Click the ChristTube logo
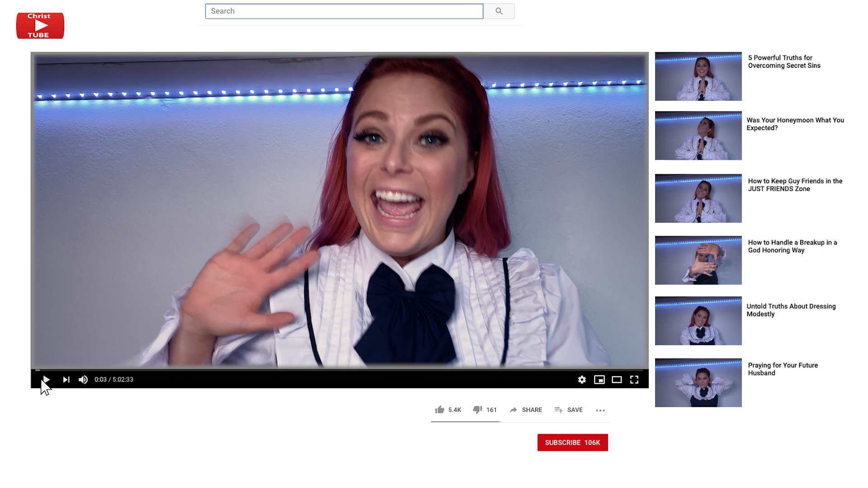This screenshot has height=488, width=868. (x=40, y=25)
